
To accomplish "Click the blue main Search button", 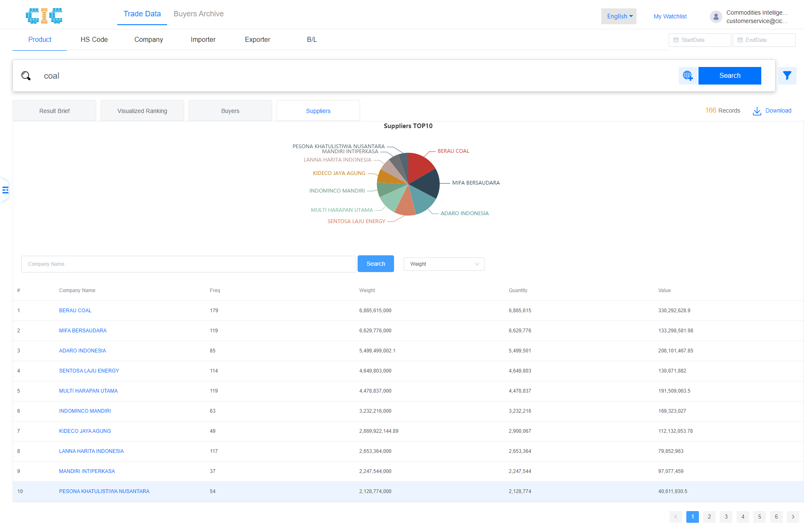I will coord(729,76).
